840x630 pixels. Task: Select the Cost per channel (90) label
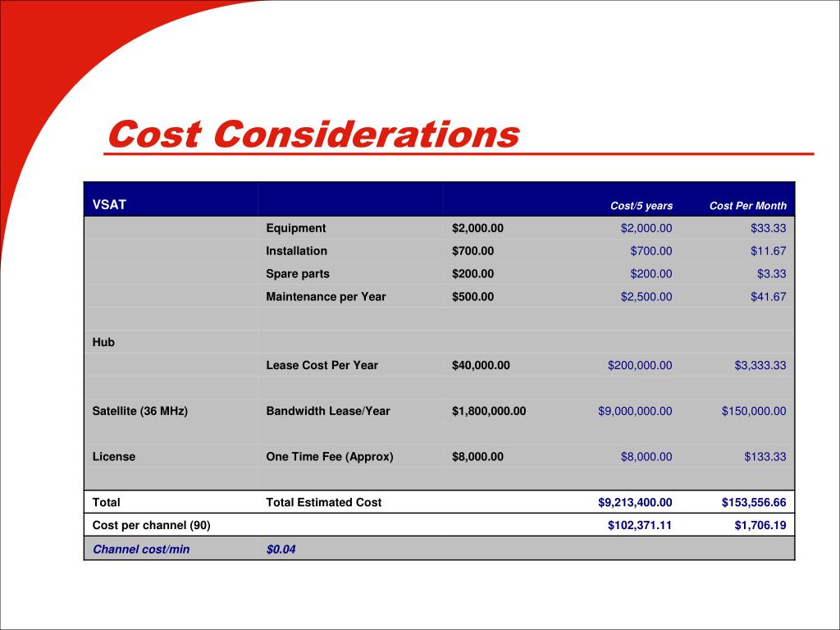(151, 525)
